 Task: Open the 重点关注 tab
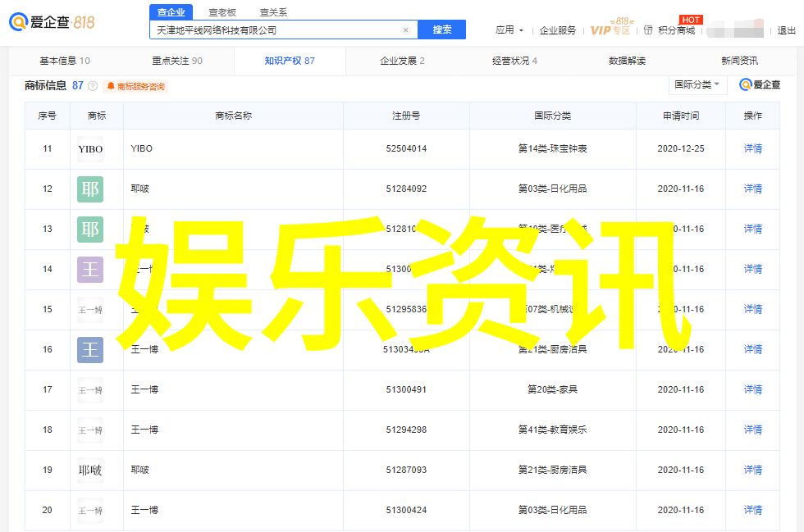(177, 61)
